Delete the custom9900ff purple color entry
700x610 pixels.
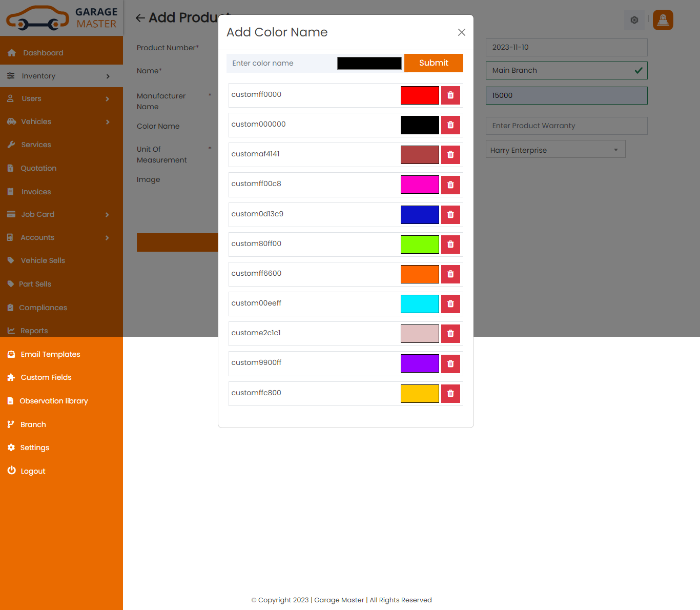click(x=450, y=364)
